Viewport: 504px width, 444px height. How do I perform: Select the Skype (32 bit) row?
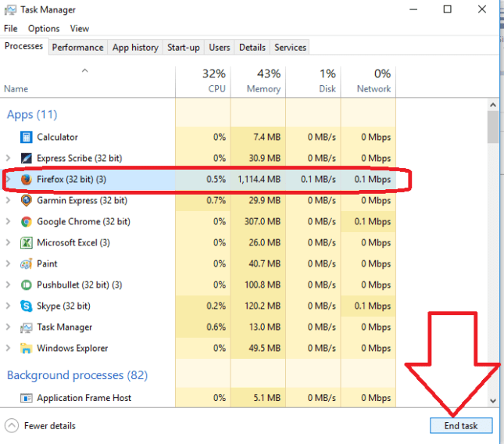[x=198, y=306]
